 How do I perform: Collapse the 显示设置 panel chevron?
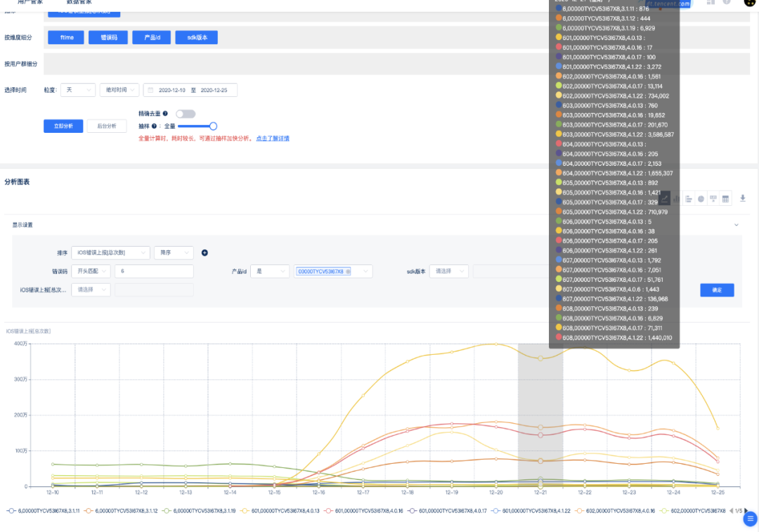[737, 225]
